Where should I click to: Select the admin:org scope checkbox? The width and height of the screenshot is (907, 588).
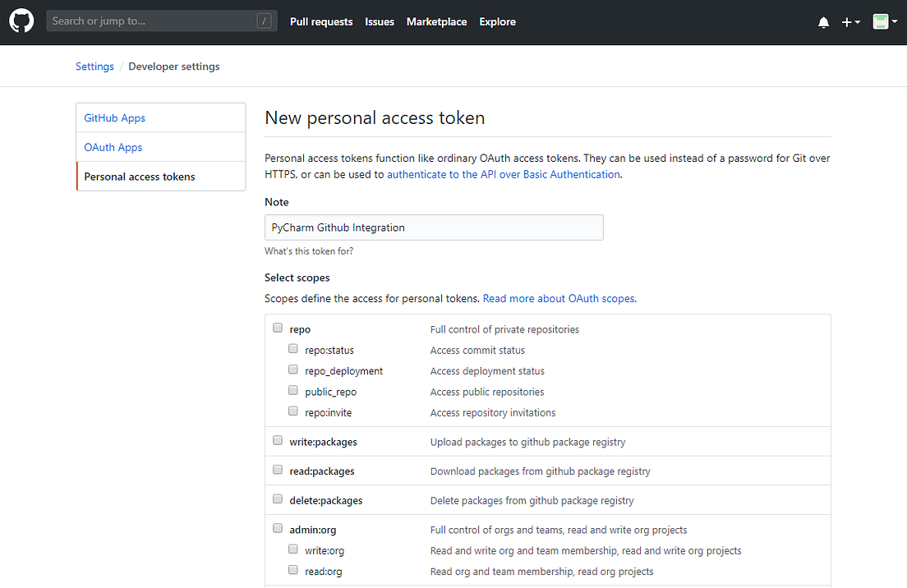point(278,529)
